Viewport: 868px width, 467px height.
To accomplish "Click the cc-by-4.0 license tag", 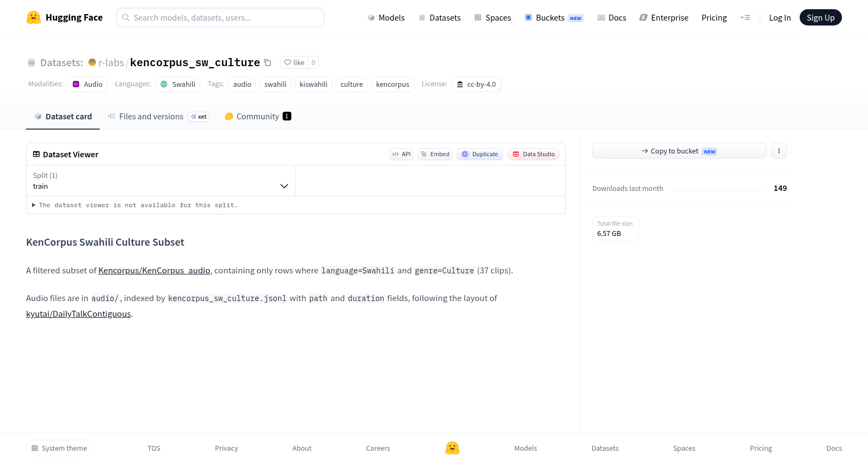I will pyautogui.click(x=476, y=84).
